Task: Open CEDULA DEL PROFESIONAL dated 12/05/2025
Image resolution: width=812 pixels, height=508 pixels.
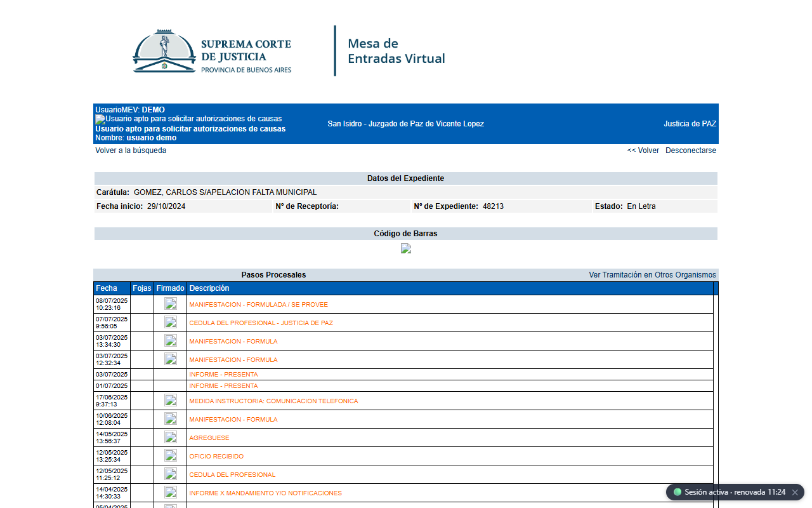Action: (232, 475)
